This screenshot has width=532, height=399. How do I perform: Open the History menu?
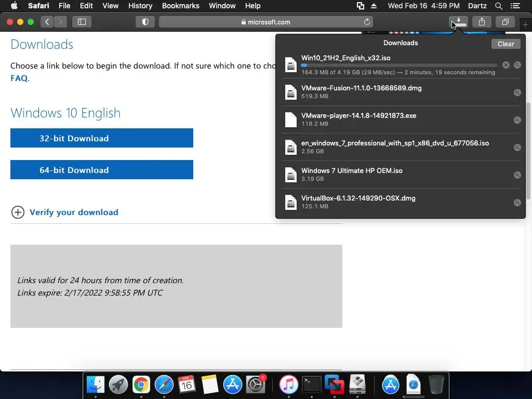click(x=140, y=6)
